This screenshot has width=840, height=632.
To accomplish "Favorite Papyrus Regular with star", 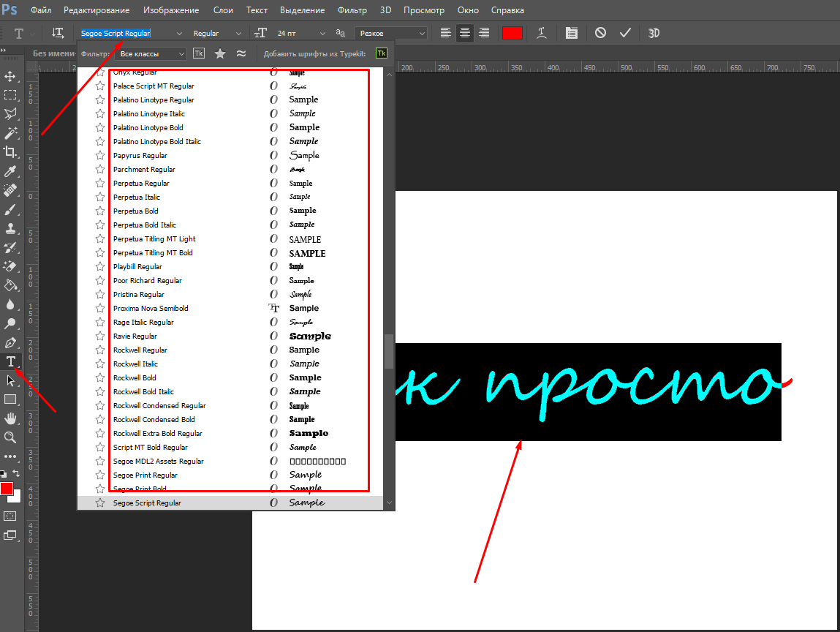I will pyautogui.click(x=100, y=156).
